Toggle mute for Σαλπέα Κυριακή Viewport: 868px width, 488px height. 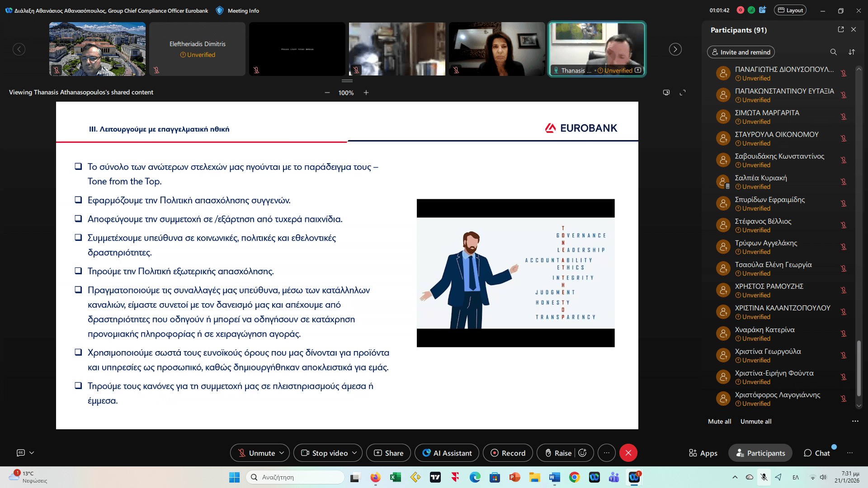coord(843,182)
